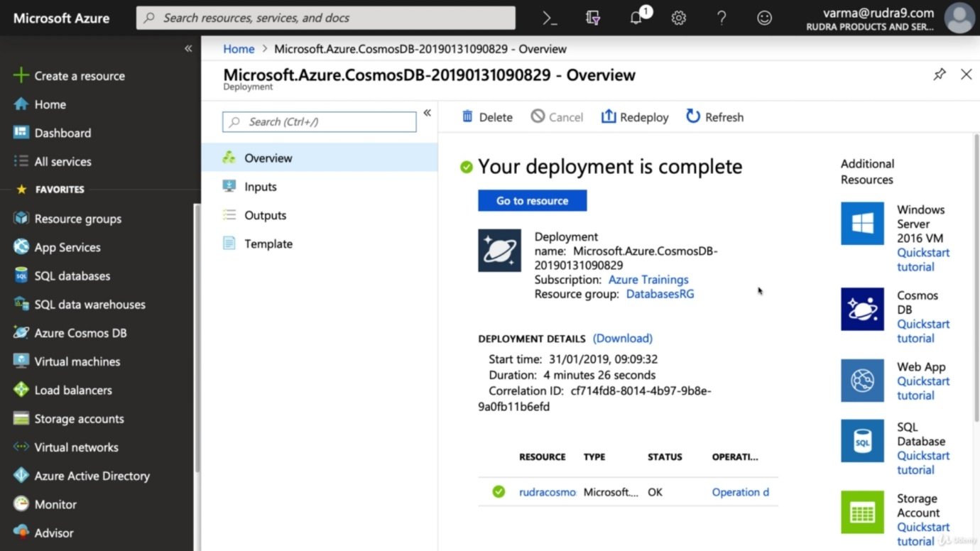Open the Web App Quickstart tutorial link
980x551 pixels.
coord(923,388)
